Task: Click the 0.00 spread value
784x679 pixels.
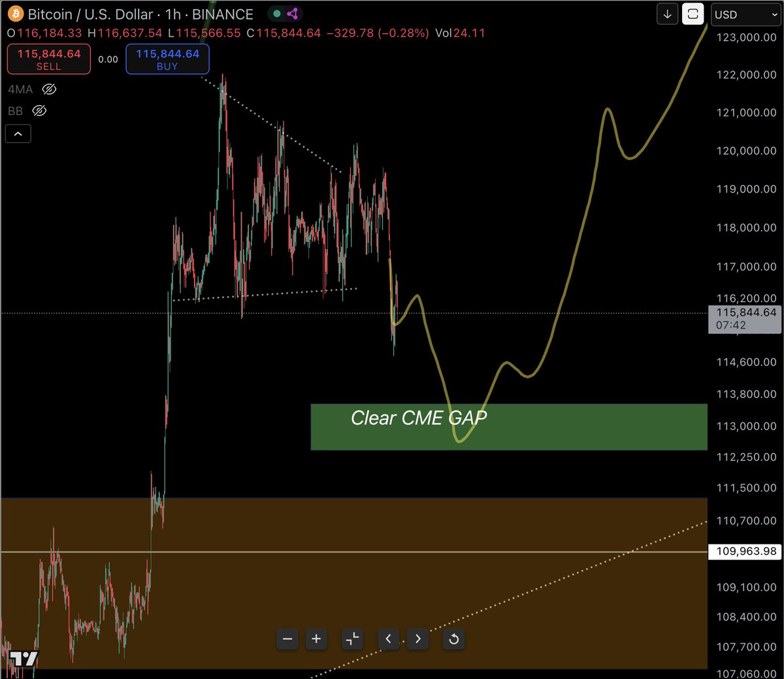Action: coord(108,59)
